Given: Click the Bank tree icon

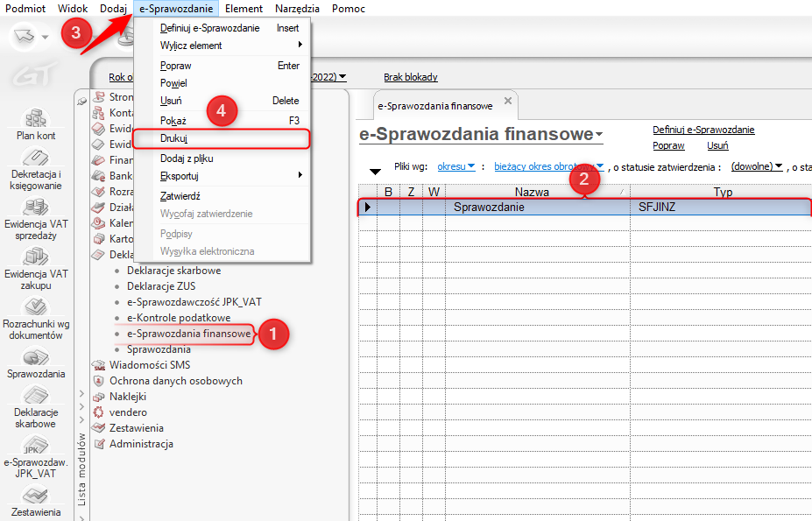Looking at the screenshot, I should (98, 176).
